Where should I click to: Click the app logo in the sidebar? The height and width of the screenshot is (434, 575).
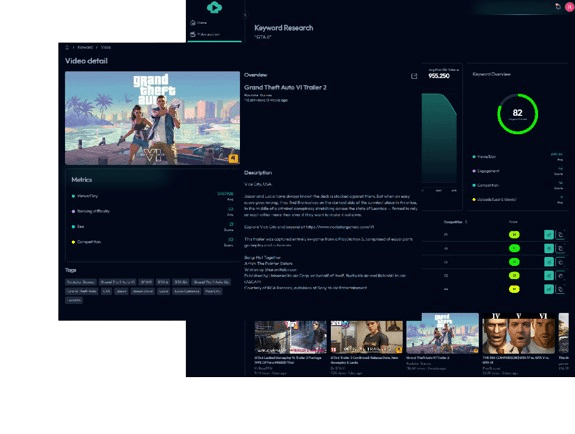[x=214, y=7]
